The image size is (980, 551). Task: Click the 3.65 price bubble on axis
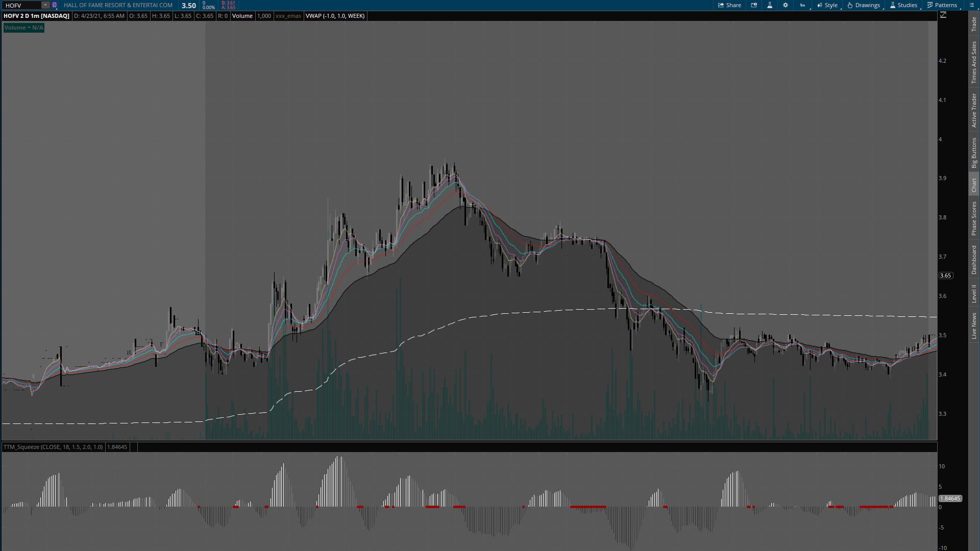[x=945, y=275]
